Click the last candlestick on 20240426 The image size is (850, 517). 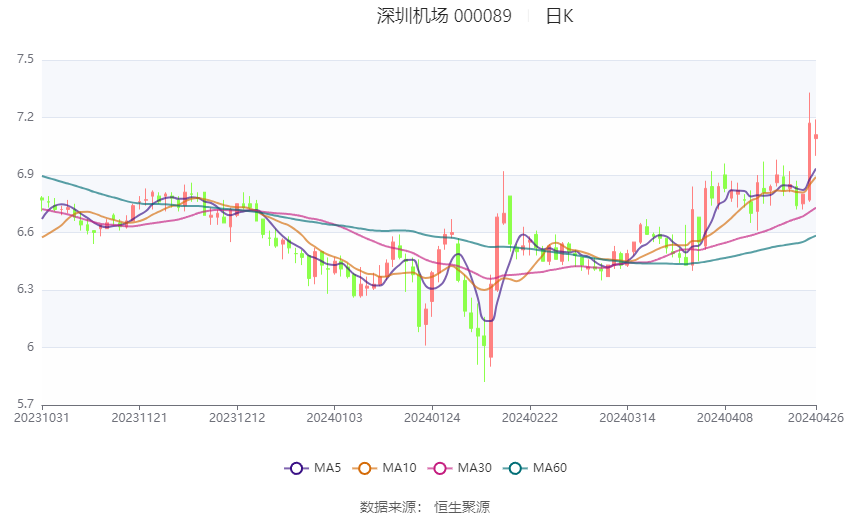(815, 137)
